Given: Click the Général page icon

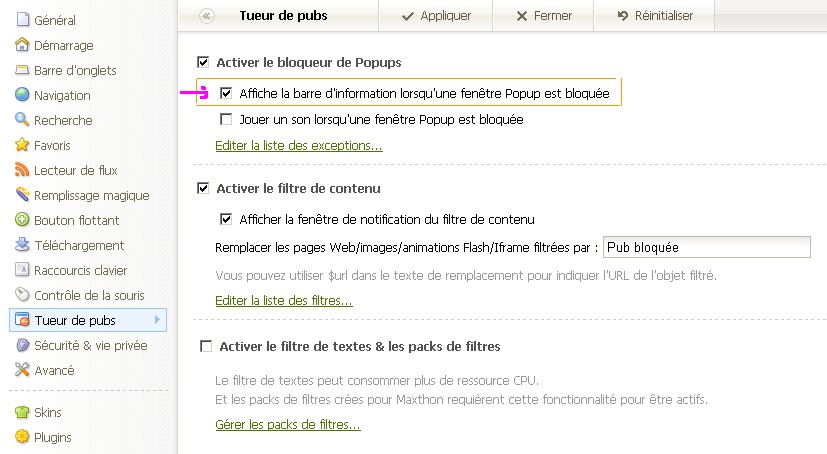Looking at the screenshot, I should (22, 20).
